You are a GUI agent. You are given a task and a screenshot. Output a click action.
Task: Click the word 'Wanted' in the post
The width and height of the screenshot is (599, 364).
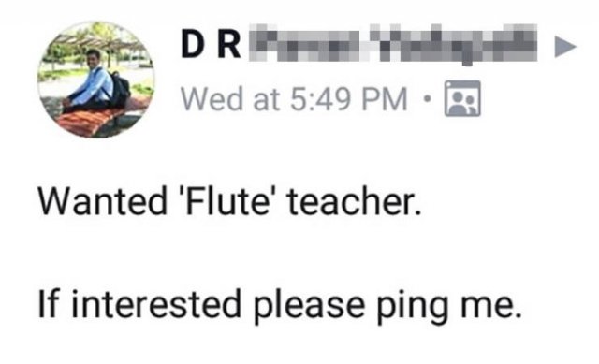103,201
